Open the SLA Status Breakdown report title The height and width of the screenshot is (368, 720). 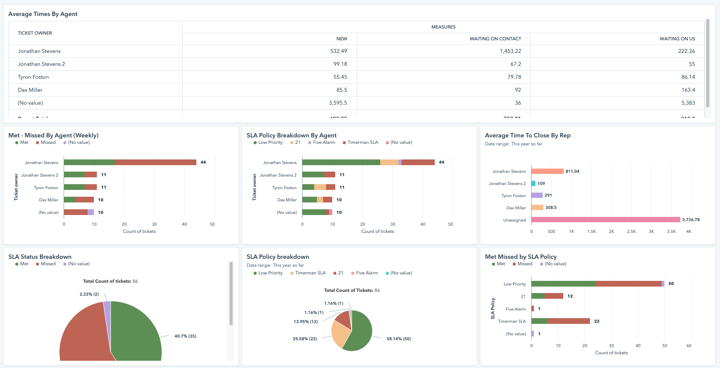coord(39,256)
